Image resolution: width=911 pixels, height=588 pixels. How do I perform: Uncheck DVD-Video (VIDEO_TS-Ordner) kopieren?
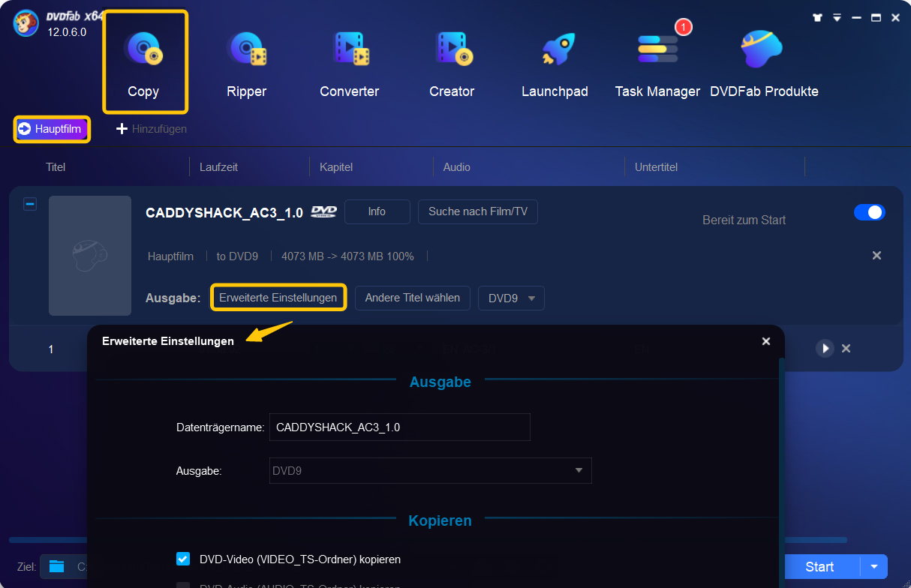click(183, 559)
